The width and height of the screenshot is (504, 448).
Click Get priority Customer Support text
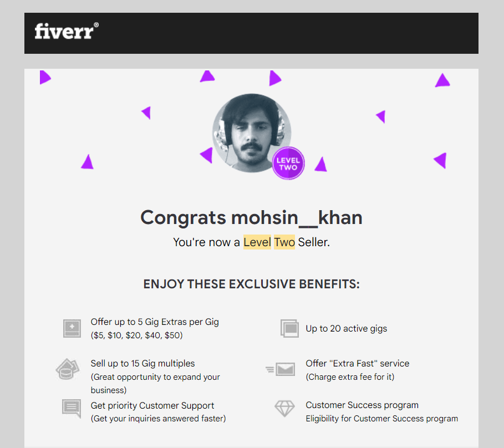[152, 405]
